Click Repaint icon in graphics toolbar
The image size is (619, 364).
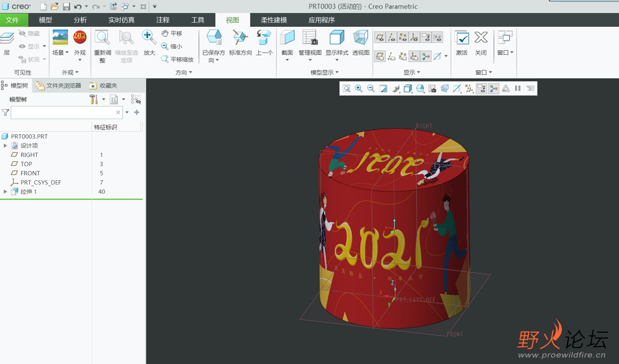pos(383,88)
